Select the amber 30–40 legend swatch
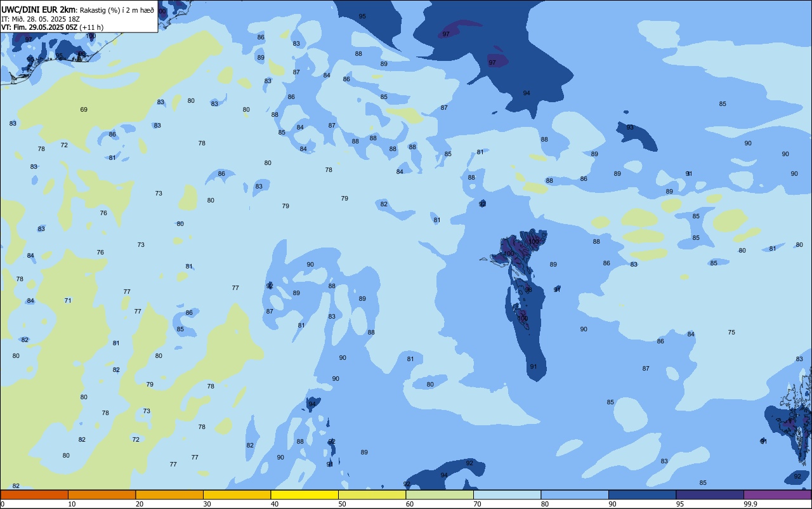Screen dimensions: 812x509 [x=237, y=494]
